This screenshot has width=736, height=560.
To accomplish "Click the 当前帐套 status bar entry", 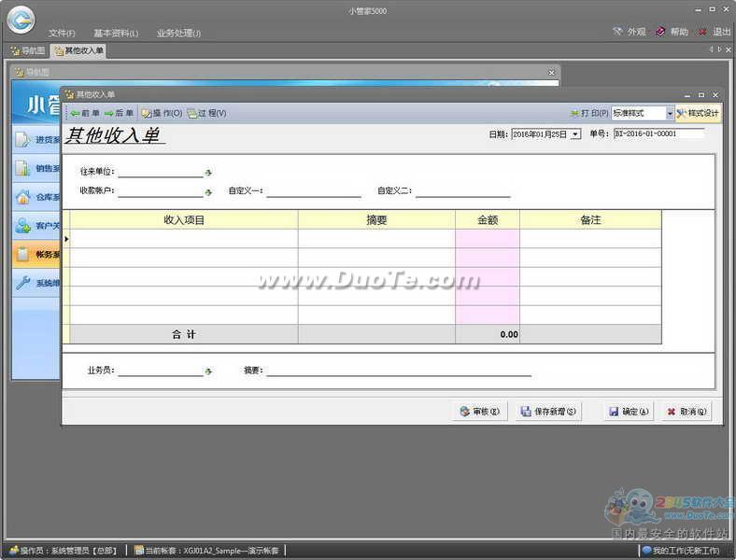I will [x=207, y=550].
